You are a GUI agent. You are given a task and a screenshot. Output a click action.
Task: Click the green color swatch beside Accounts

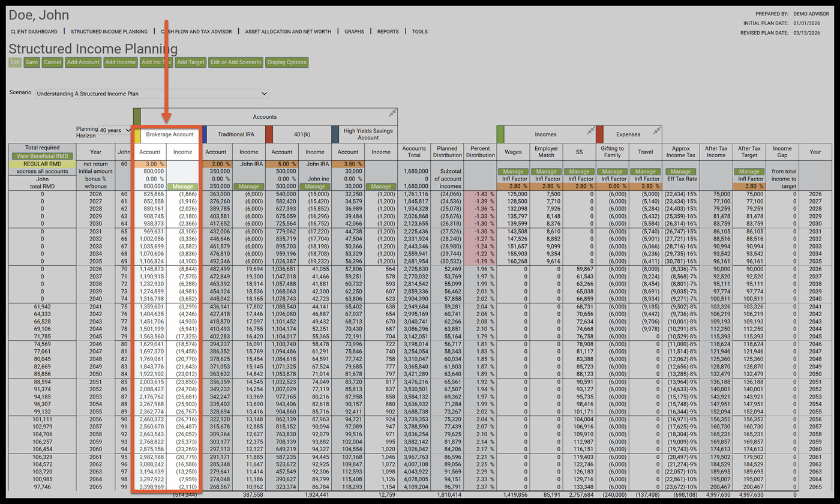(x=136, y=116)
